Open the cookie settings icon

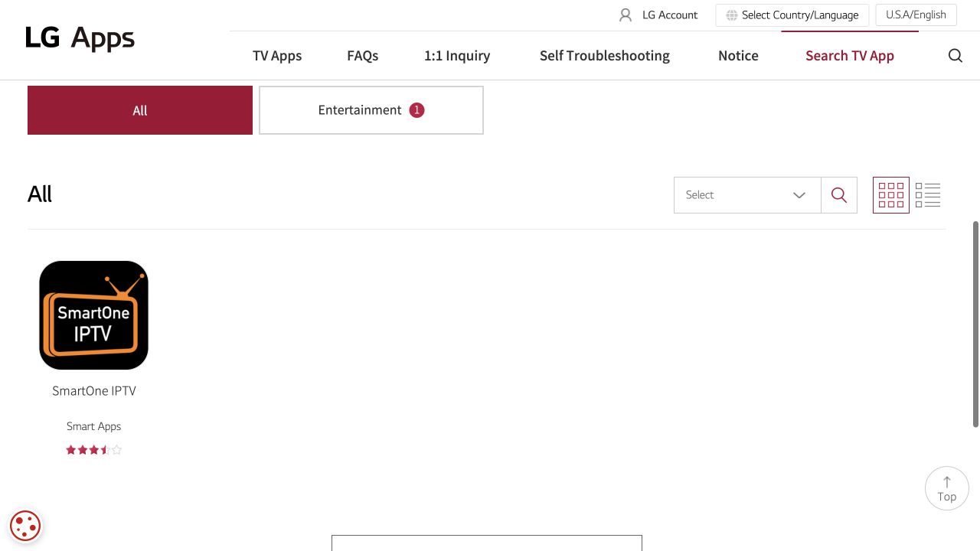point(25,527)
